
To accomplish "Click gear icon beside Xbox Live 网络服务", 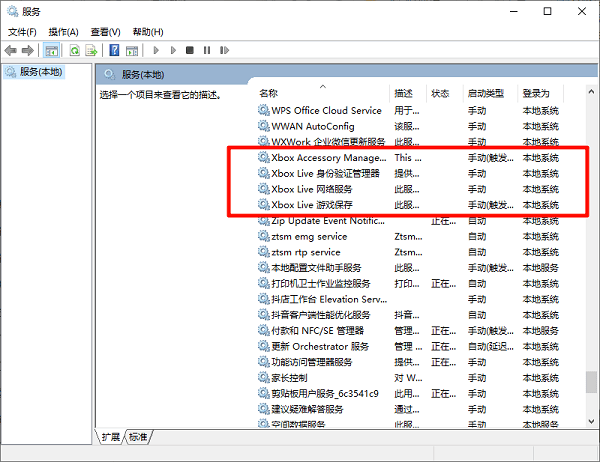I will [x=263, y=189].
